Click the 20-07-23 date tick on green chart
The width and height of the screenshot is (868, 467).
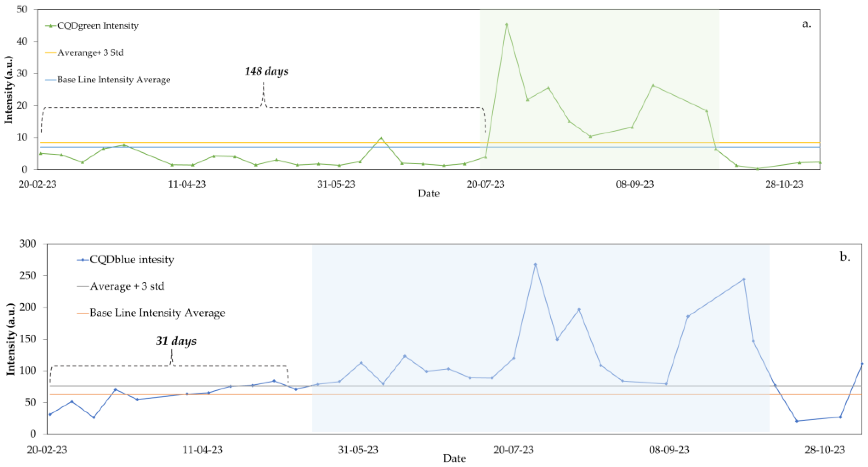tap(485, 184)
